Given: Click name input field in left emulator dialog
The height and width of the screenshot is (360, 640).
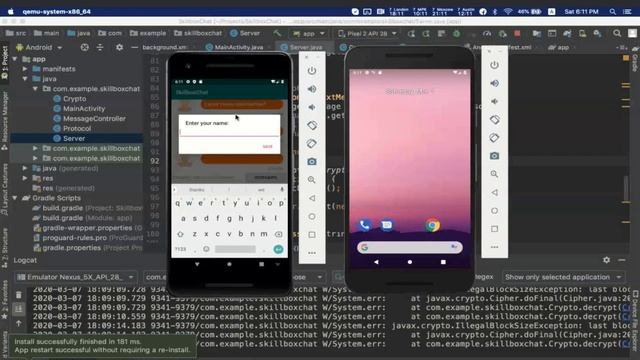Looking at the screenshot, I should point(229,132).
